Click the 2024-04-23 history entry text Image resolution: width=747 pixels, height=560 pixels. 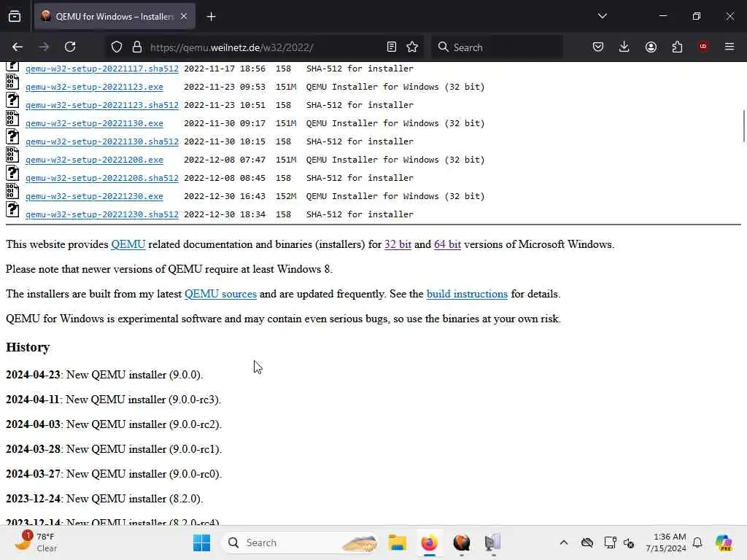[x=104, y=375]
